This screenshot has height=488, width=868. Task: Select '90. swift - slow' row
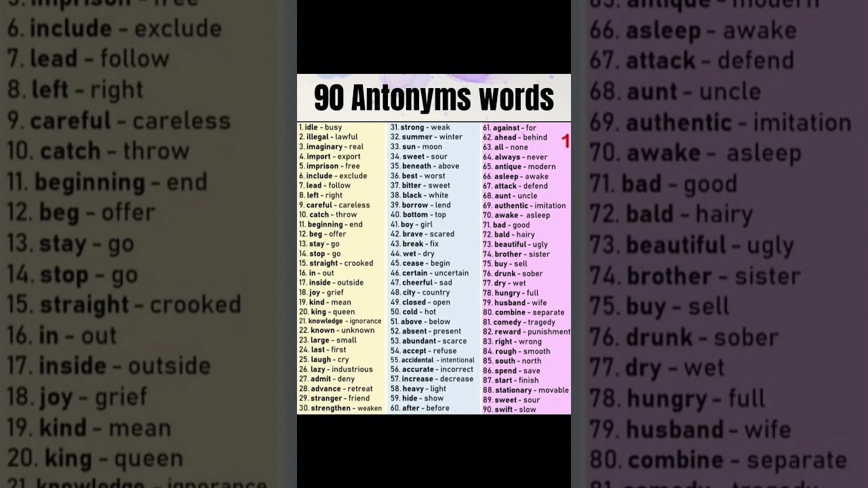pyautogui.click(x=509, y=409)
